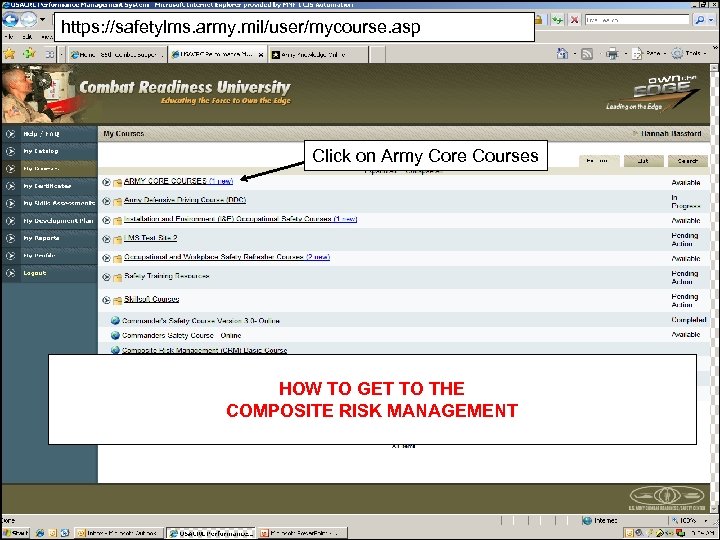Click the Favorites star icon
The height and width of the screenshot is (540, 720).
point(9,54)
